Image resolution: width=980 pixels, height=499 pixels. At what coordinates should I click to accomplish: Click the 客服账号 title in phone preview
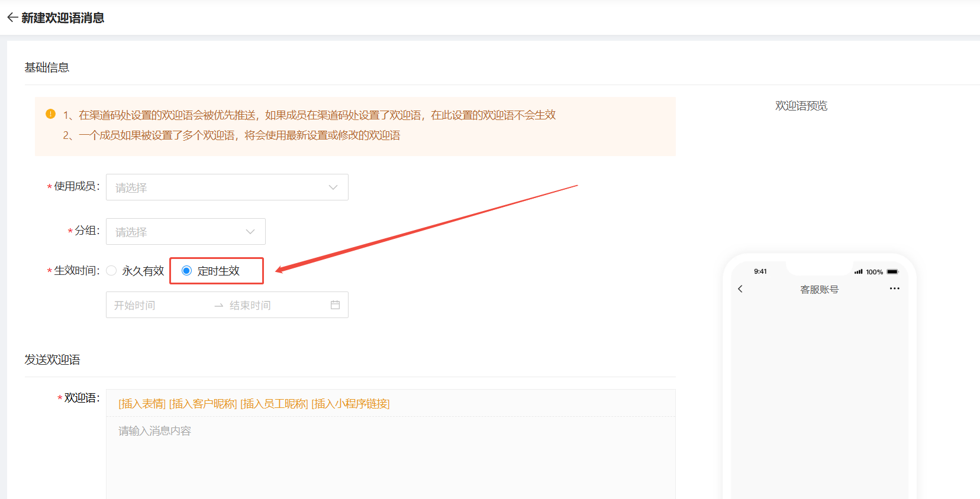(819, 290)
